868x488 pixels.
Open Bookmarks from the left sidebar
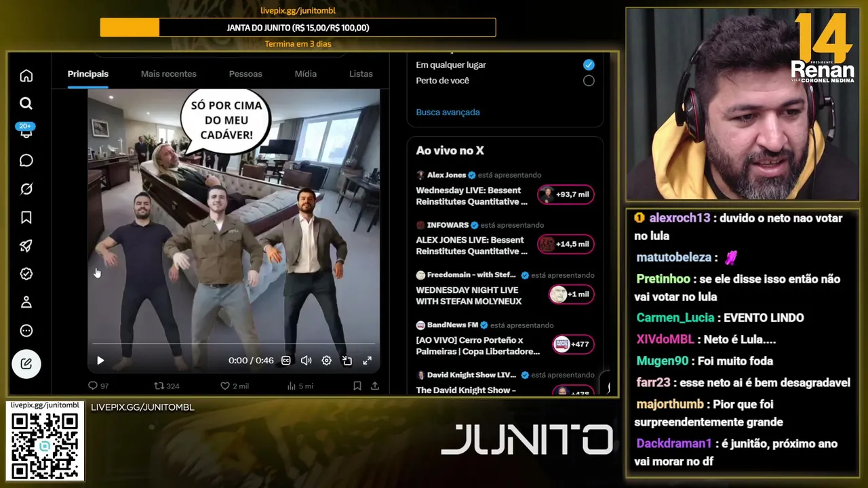tap(26, 218)
